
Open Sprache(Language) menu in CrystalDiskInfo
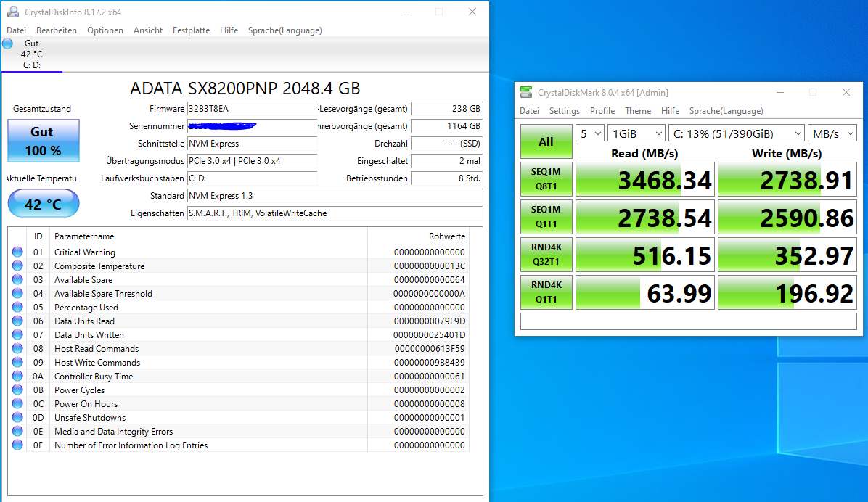click(285, 30)
